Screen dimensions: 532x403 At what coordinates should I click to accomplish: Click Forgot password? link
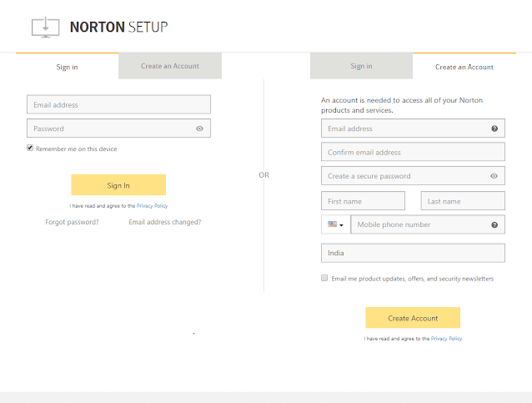tap(72, 222)
